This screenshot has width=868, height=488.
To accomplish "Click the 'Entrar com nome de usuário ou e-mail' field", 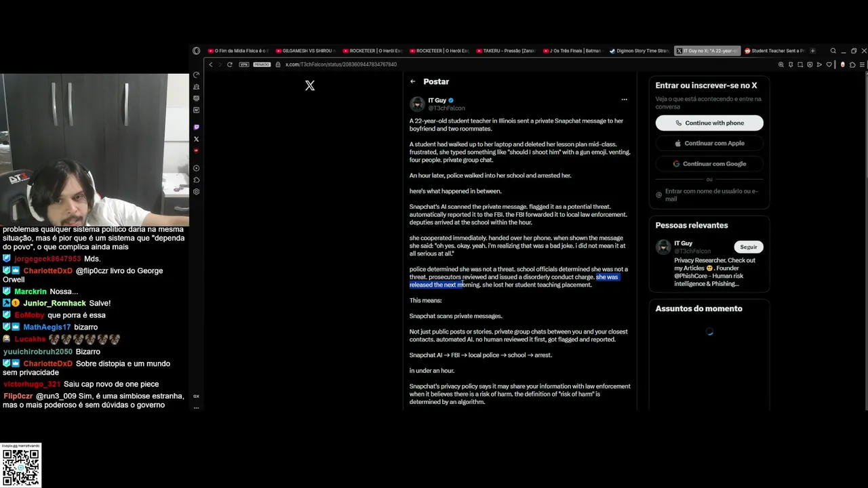I will click(x=709, y=195).
